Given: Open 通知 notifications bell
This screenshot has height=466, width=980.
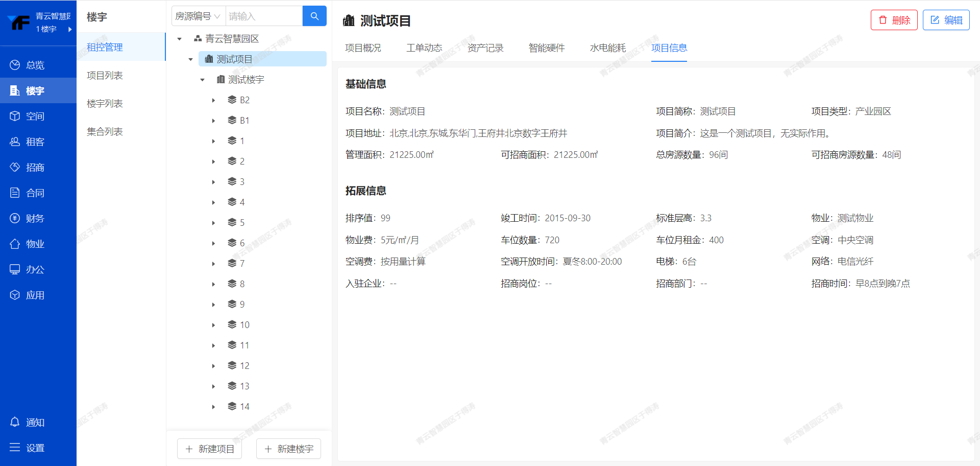Looking at the screenshot, I should tap(15, 422).
